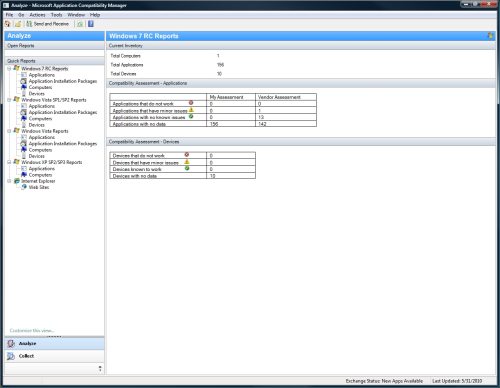
Task: Click Applications icon under Windows XP SP2/SP3 Reports
Action: 24,169
